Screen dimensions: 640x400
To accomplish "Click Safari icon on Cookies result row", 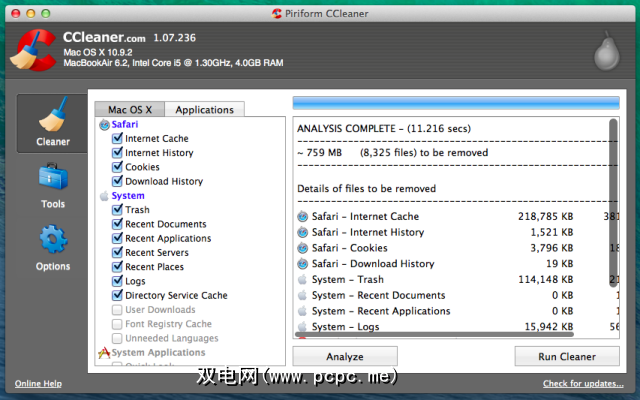I will [302, 248].
